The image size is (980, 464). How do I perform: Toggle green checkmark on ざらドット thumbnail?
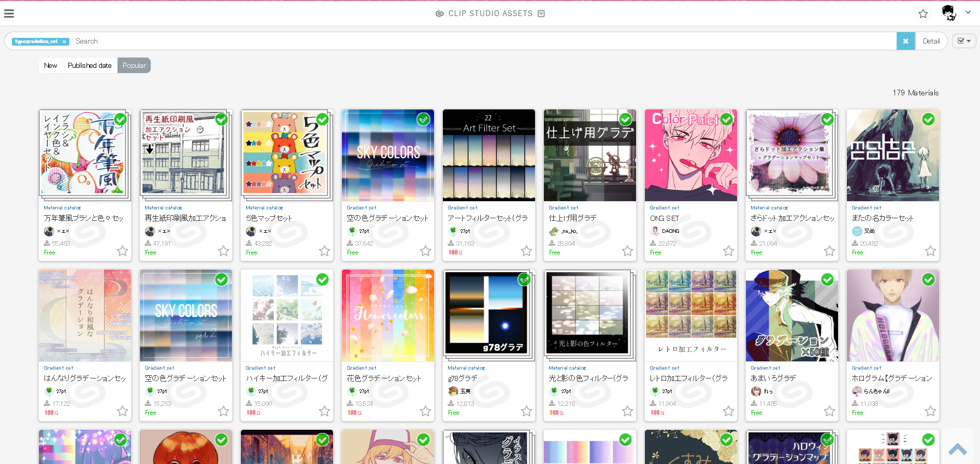tap(827, 119)
